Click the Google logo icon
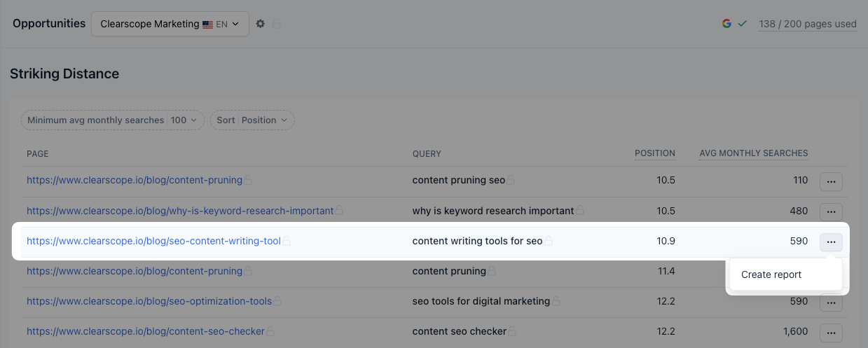The height and width of the screenshot is (348, 868). (x=726, y=24)
